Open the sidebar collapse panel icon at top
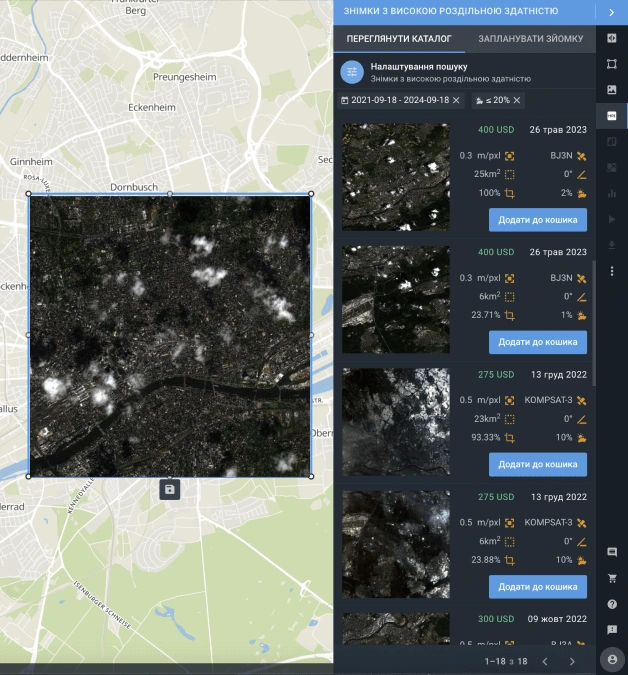This screenshot has height=675, width=628. 612,38
